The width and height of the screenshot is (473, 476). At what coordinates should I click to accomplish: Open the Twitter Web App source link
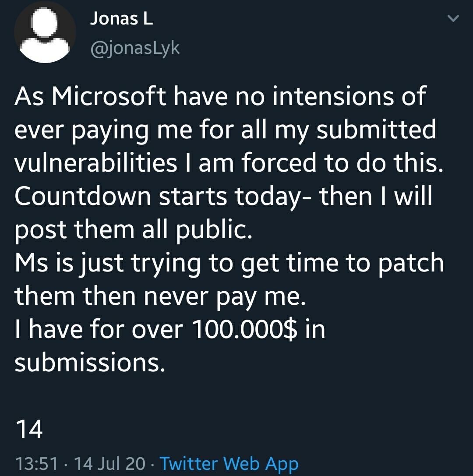(x=229, y=464)
